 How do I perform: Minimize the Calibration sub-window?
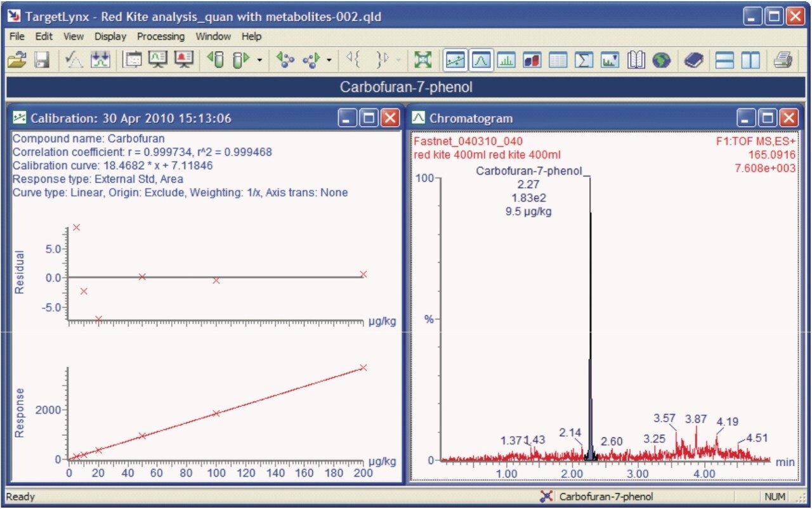(348, 118)
